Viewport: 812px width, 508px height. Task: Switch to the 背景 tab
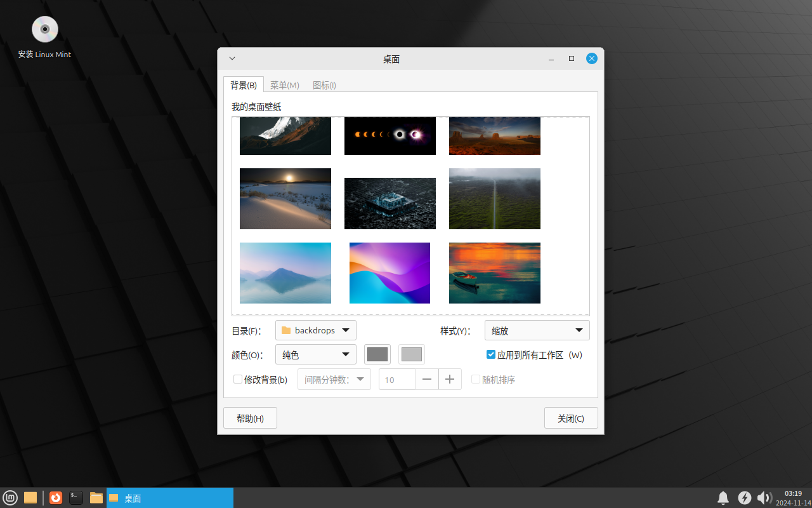click(244, 85)
